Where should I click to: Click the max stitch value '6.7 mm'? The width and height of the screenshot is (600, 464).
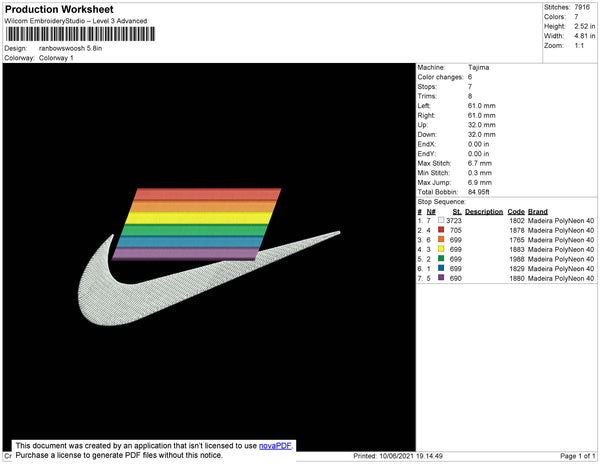click(x=479, y=163)
